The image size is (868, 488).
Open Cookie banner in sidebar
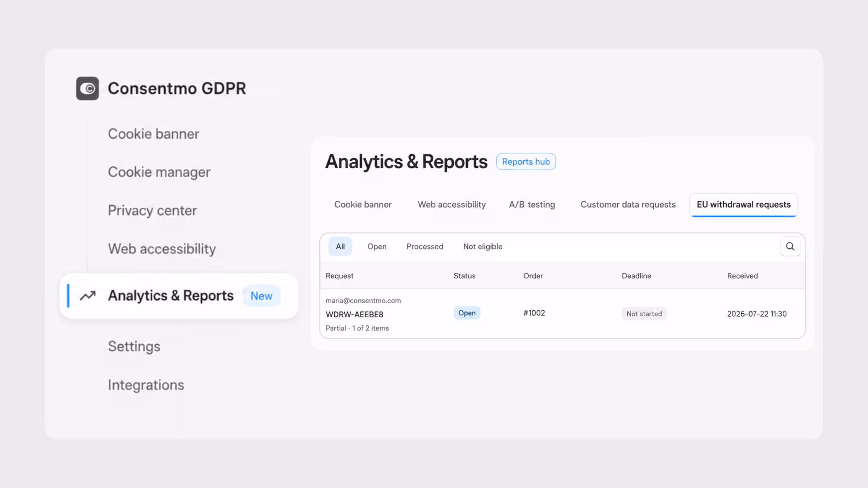153,134
